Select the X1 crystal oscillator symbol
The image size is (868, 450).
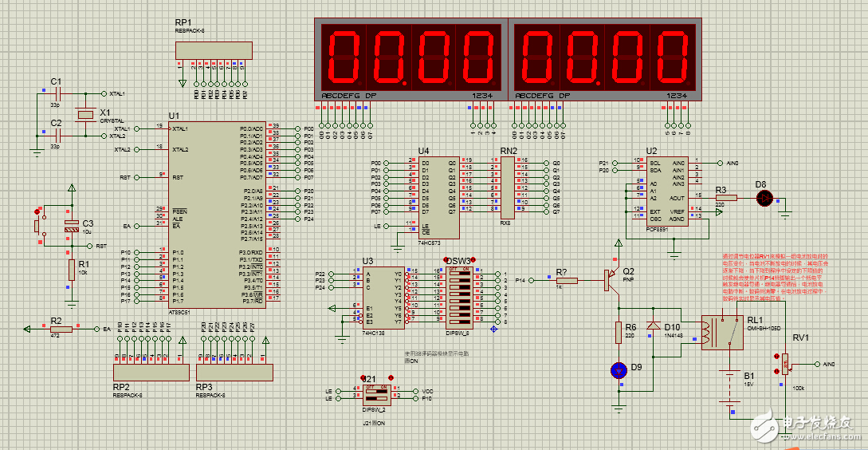(x=84, y=116)
